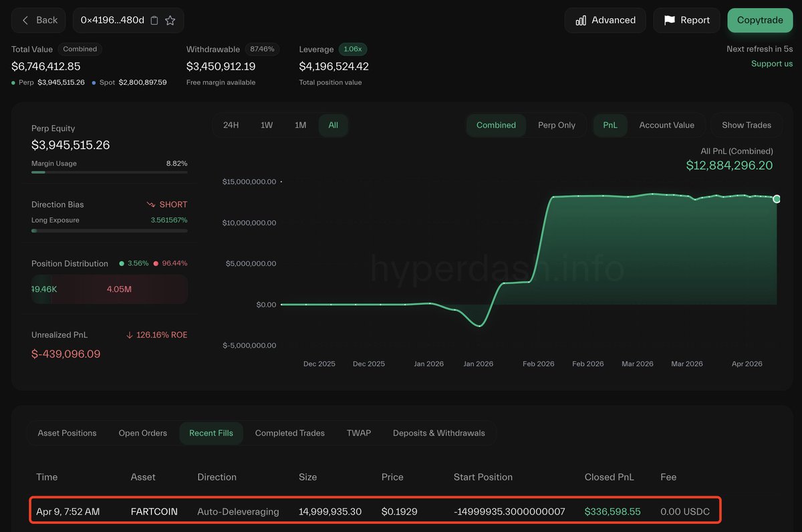Set chart range to 1W
Screen dimensions: 802x532
point(267,125)
